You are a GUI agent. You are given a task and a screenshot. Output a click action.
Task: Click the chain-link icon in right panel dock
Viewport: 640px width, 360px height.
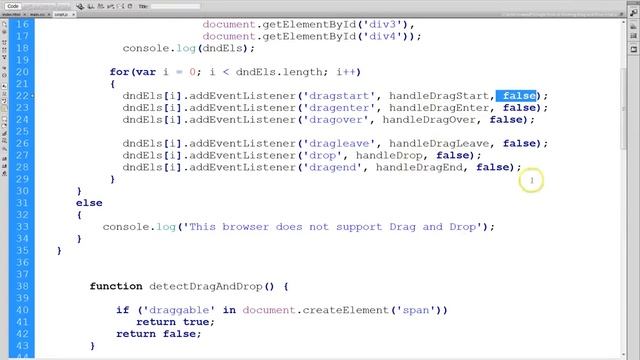(633, 13)
